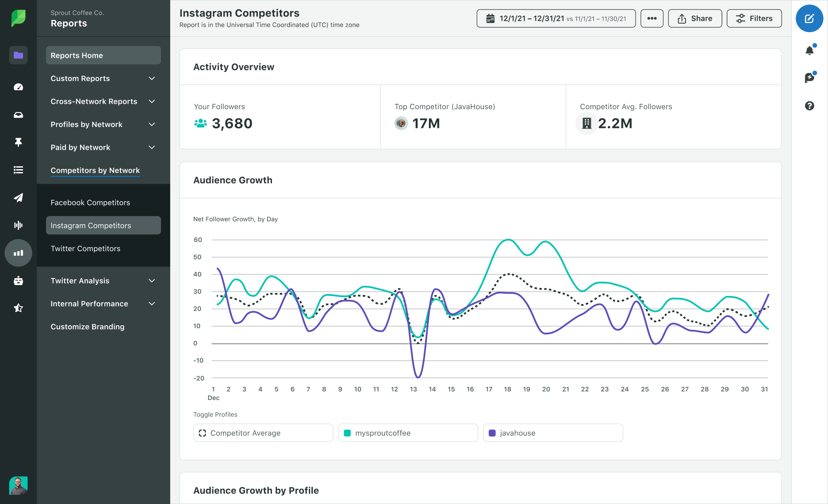Click the more options ellipsis button
This screenshot has width=828, height=504.
click(x=651, y=18)
